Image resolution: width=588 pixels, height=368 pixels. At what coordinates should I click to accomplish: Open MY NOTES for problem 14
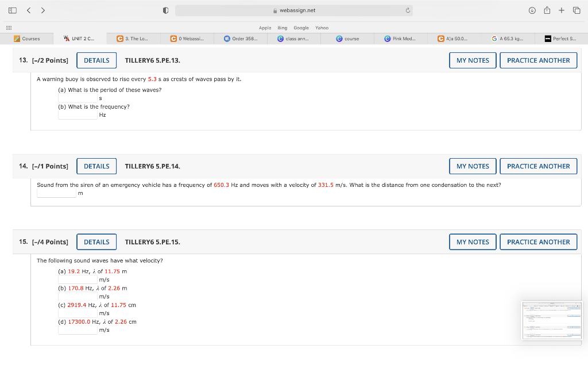coord(473,166)
